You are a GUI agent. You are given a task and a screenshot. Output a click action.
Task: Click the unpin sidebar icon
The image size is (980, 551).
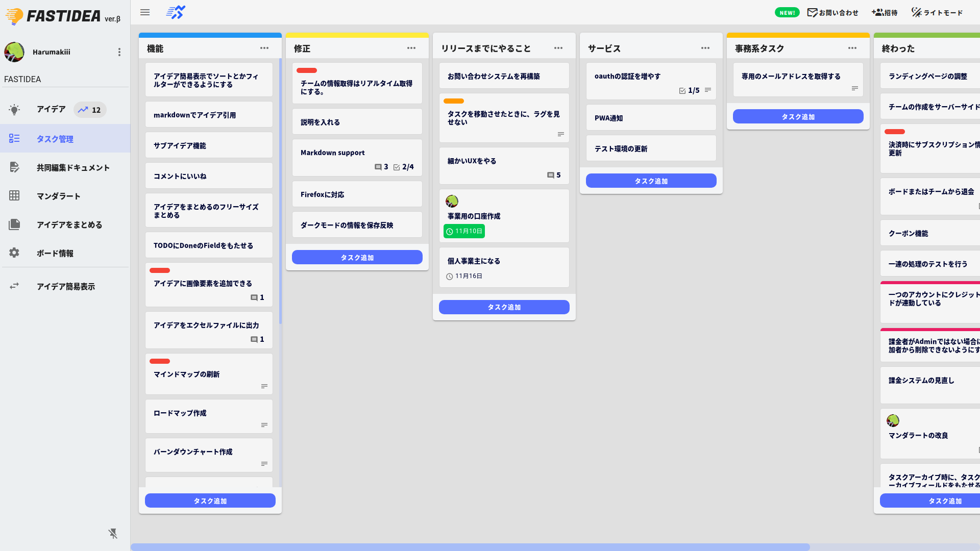[x=113, y=534]
